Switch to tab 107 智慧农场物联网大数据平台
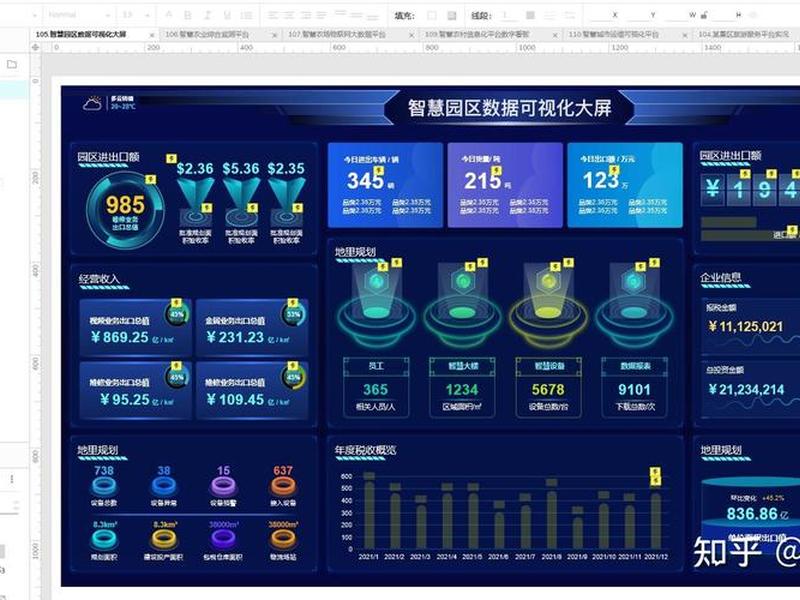 337,34
